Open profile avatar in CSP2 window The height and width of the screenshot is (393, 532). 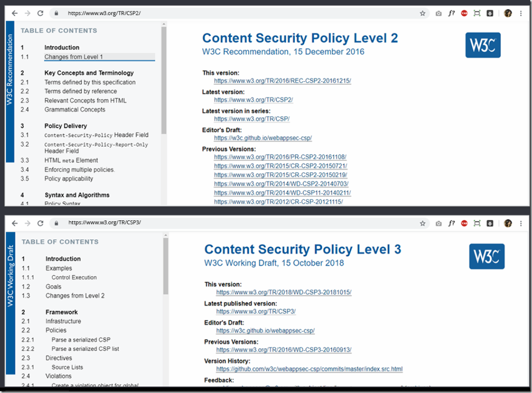[x=508, y=13]
